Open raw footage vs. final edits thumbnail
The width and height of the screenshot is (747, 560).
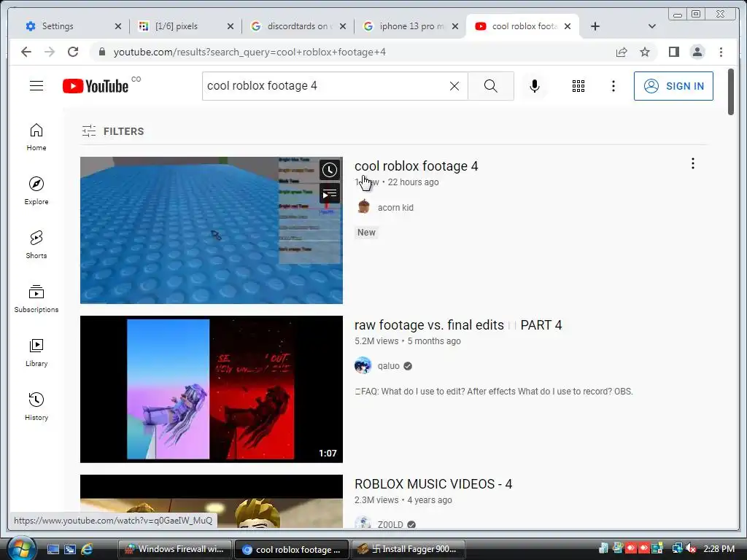(211, 389)
